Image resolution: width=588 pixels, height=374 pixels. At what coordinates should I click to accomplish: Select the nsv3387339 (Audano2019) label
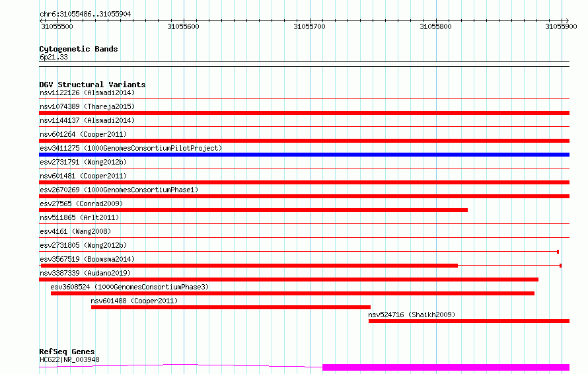click(85, 273)
